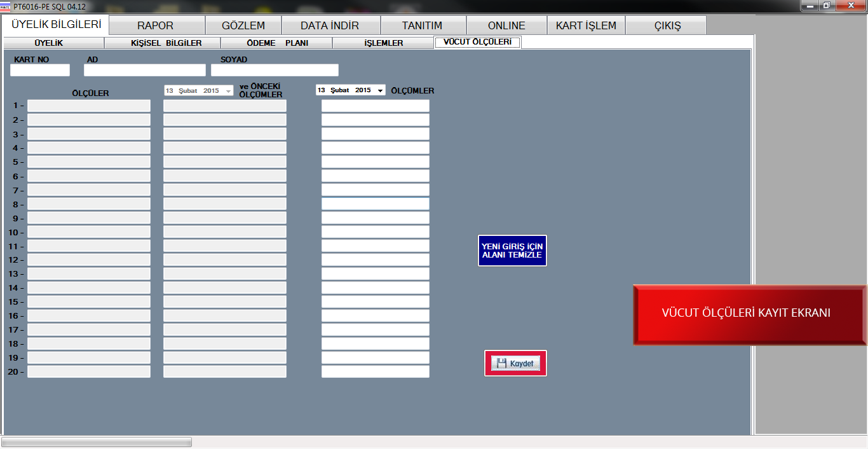
Task: Focus the AD name field
Action: tap(145, 70)
